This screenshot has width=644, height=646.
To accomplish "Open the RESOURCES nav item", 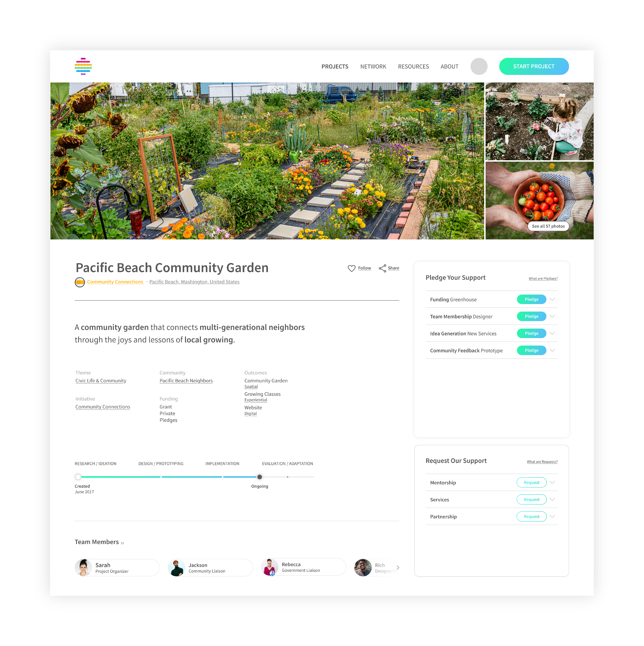I will [x=413, y=67].
